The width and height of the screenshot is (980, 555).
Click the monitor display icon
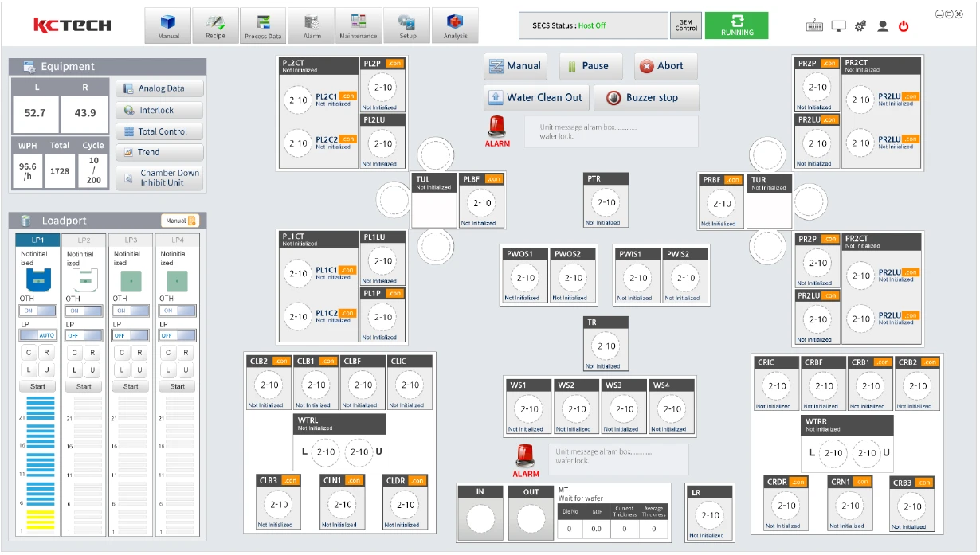(x=838, y=26)
